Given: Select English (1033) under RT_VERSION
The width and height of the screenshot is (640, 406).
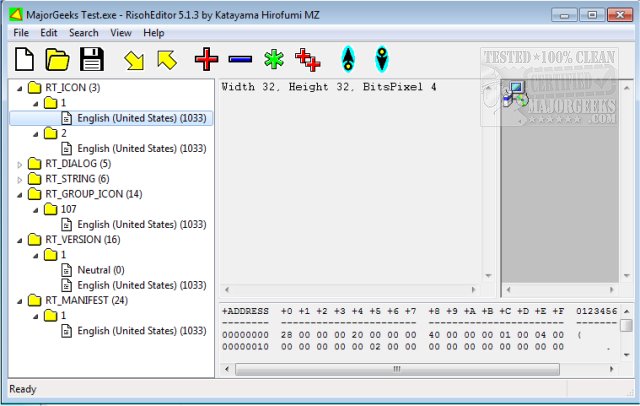Looking at the screenshot, I should click(x=142, y=285).
